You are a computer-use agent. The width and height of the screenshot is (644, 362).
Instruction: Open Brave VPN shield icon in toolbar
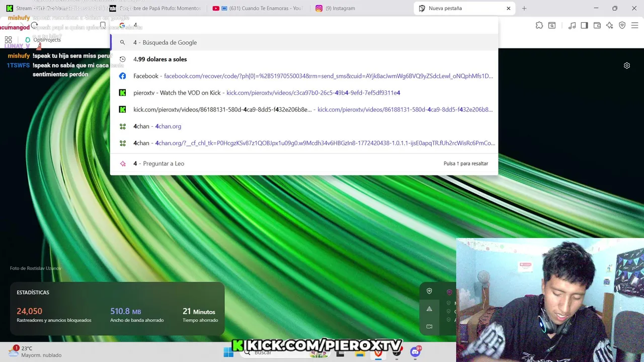(x=622, y=26)
